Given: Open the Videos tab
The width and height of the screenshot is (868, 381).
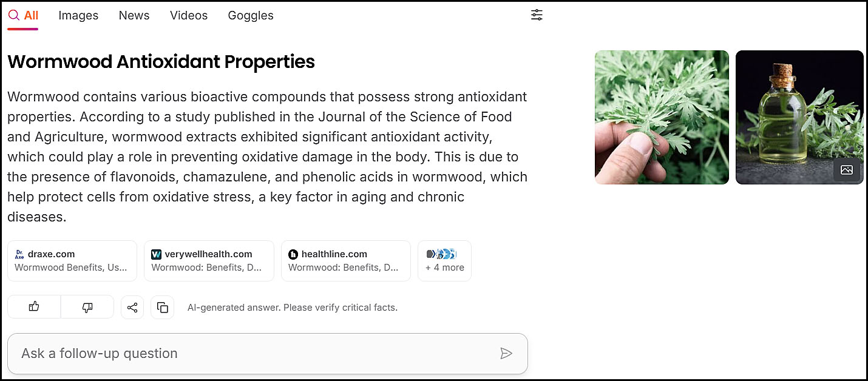Looking at the screenshot, I should [x=189, y=16].
